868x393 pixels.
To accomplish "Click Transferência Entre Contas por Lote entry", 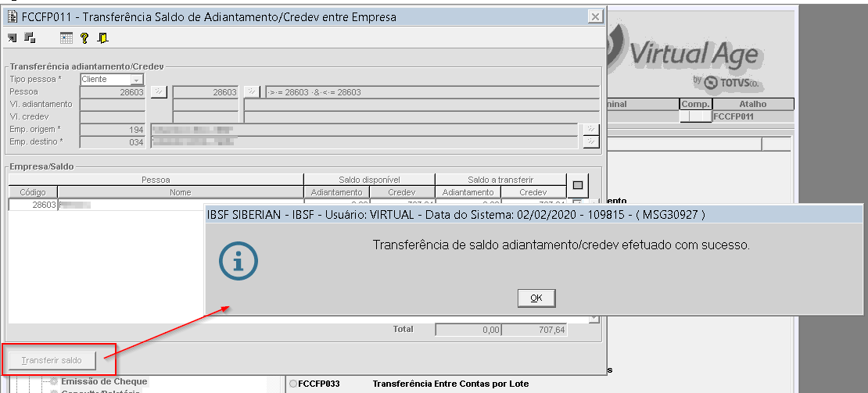I will (450, 384).
